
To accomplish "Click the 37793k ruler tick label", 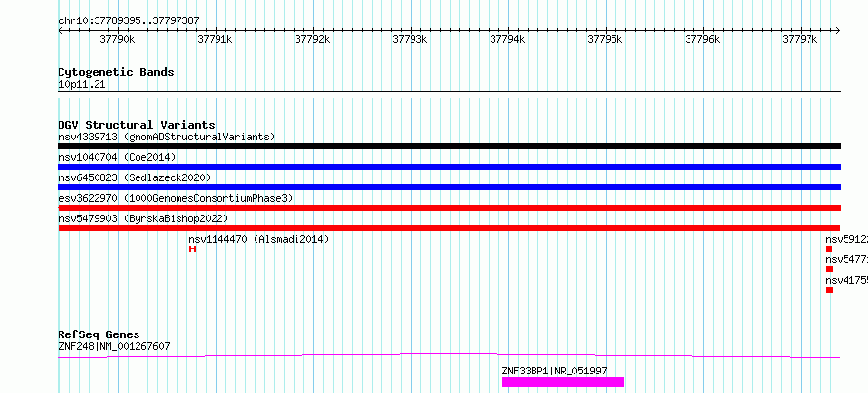I will click(x=410, y=39).
